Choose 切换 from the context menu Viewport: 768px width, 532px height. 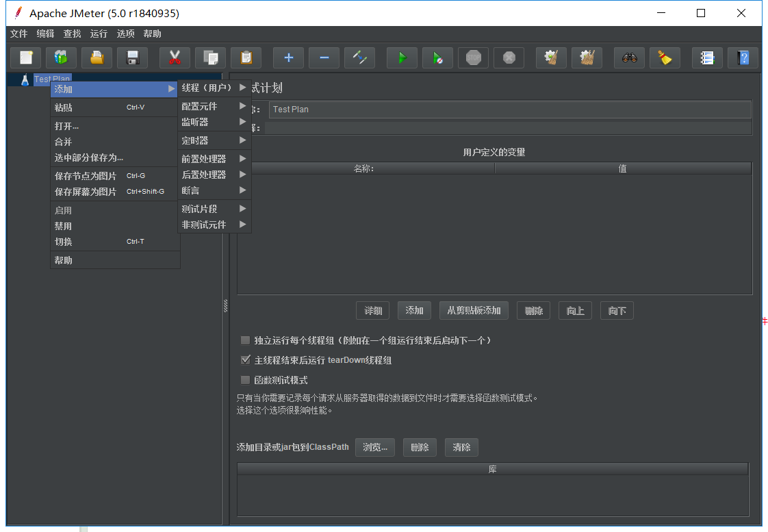click(114, 242)
